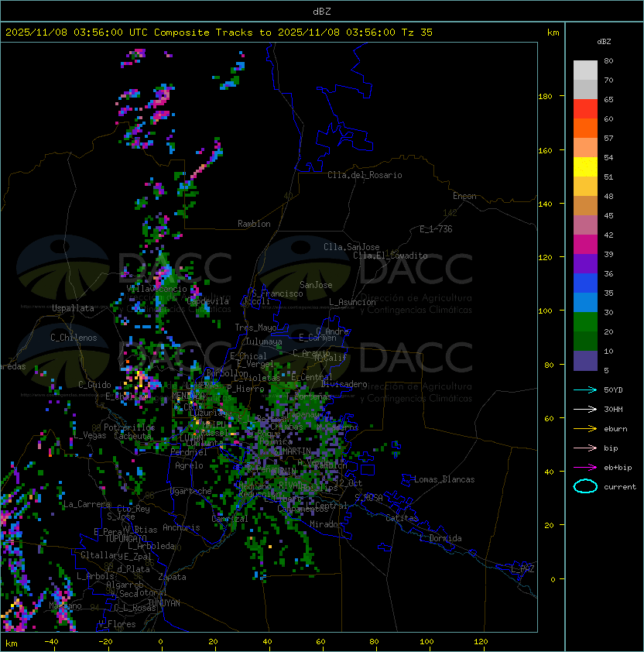Viewport: 644px width, 652px height.
Task: Click the 'C_Chilenos' place label
Action: pyautogui.click(x=74, y=338)
